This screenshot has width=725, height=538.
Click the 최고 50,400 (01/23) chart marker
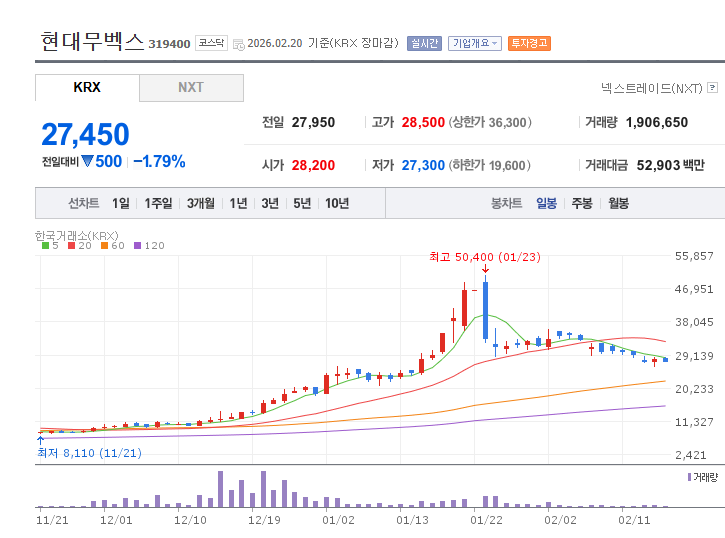click(485, 257)
